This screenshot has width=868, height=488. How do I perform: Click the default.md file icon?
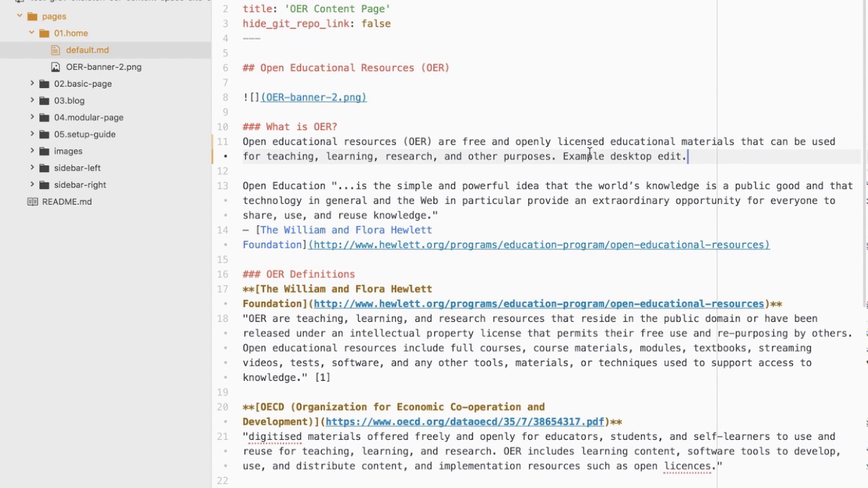(56, 50)
